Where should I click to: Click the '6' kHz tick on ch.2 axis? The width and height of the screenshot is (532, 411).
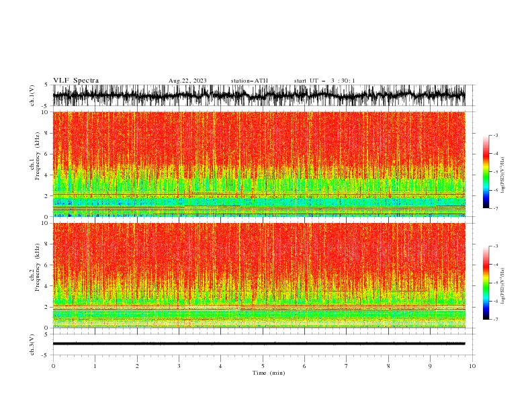[x=47, y=265]
